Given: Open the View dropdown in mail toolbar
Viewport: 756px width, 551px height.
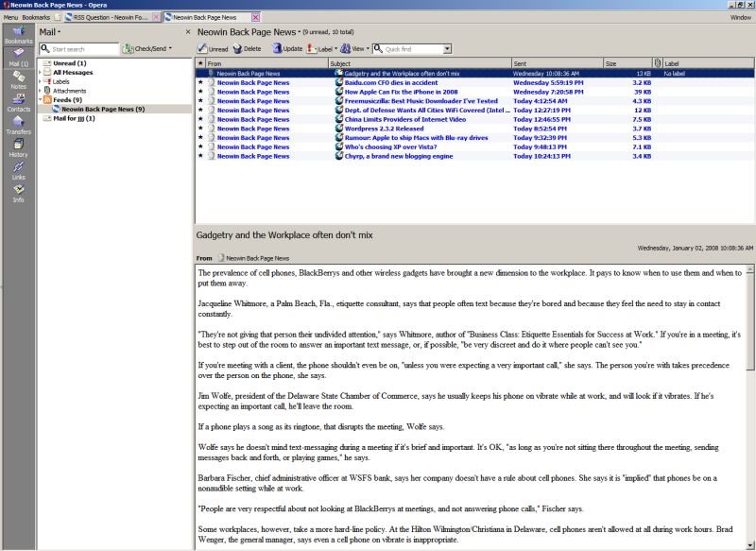Looking at the screenshot, I should pos(355,48).
